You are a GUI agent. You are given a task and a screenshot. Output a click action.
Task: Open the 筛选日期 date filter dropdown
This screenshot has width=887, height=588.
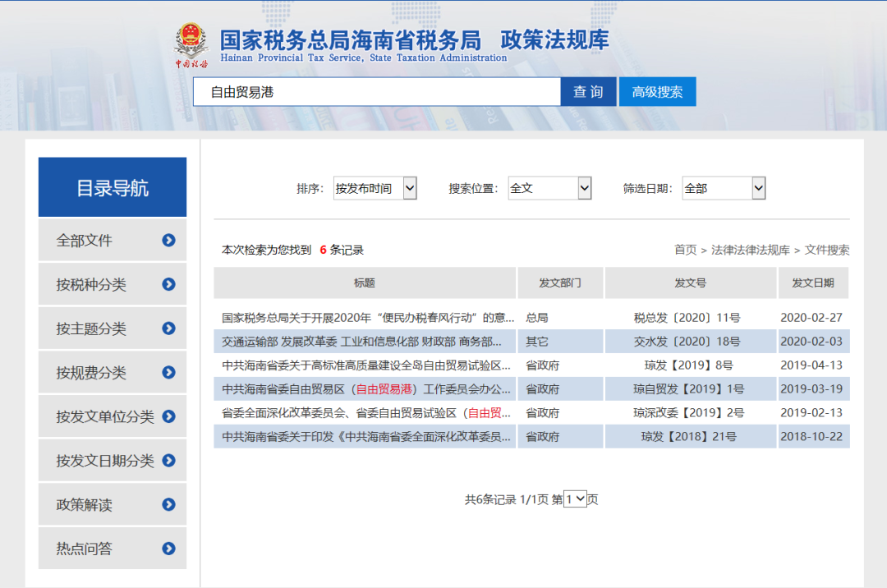[x=724, y=188]
